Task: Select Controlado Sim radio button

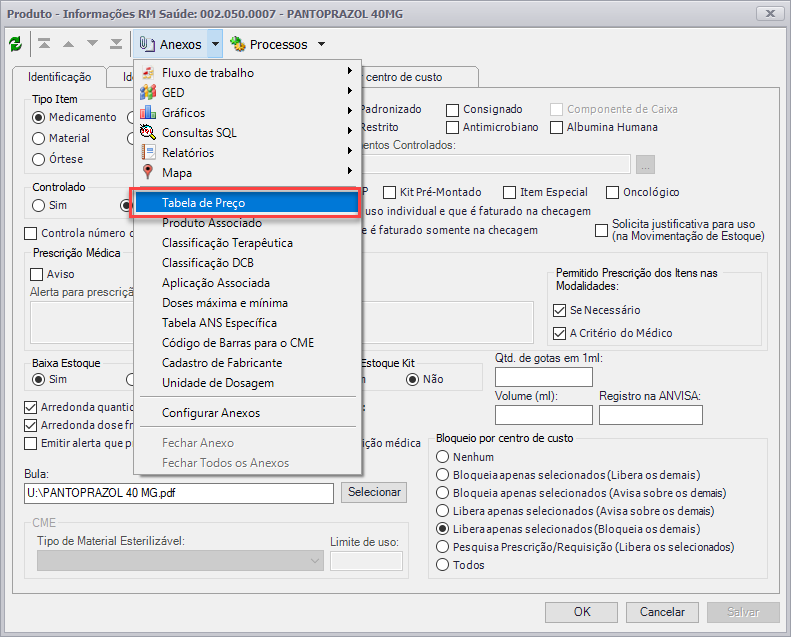Action: [x=38, y=205]
